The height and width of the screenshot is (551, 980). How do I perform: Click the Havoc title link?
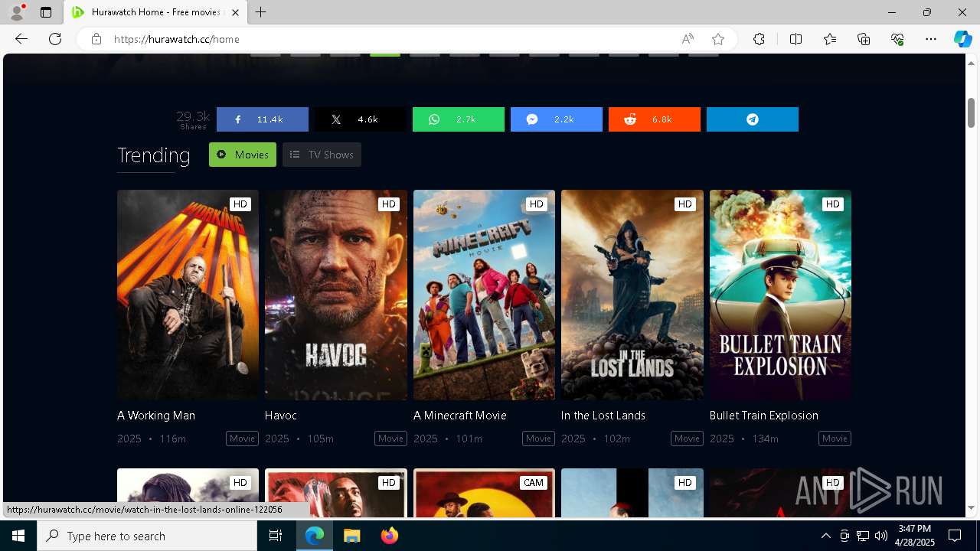pos(281,416)
